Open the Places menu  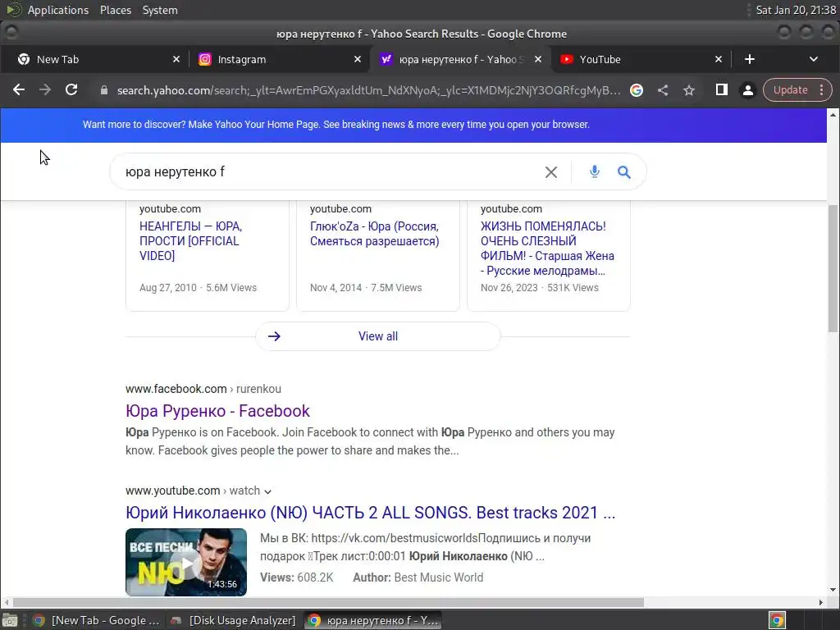116,10
